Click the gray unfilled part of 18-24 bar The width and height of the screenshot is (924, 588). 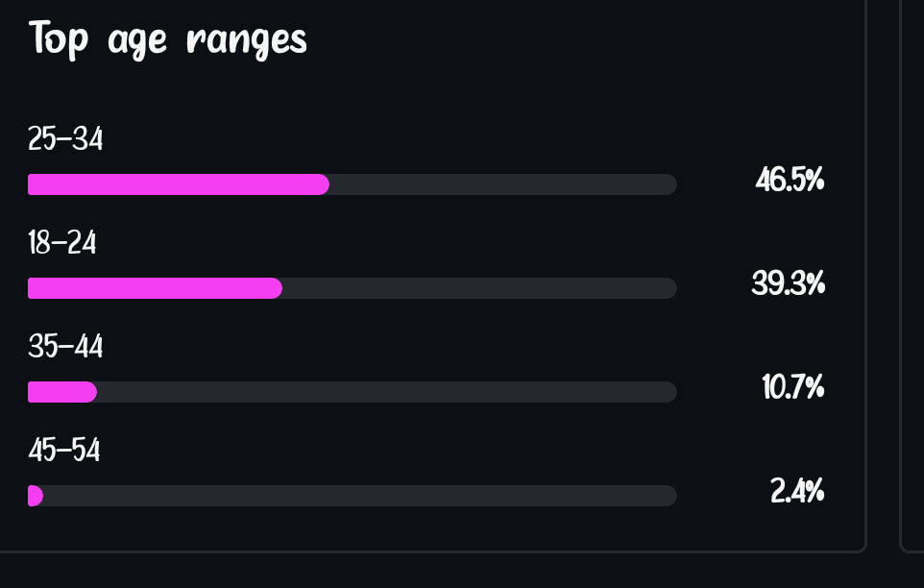[x=478, y=288]
